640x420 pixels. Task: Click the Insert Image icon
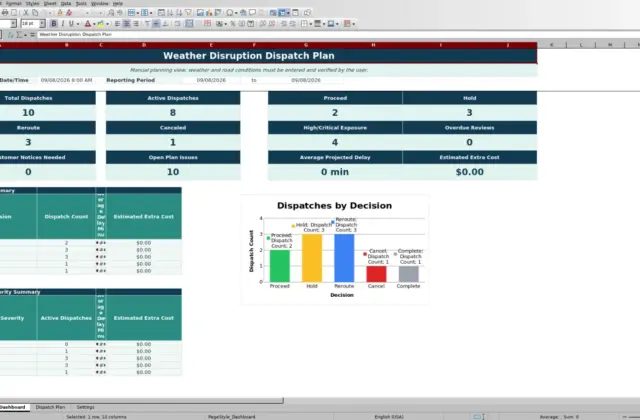[200, 13]
